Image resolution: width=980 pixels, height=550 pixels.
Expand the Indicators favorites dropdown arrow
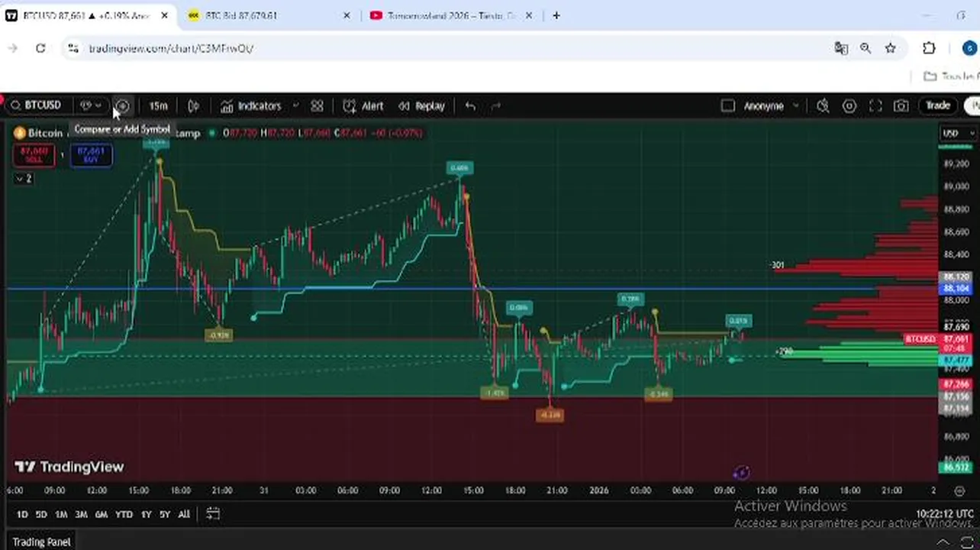click(x=295, y=106)
